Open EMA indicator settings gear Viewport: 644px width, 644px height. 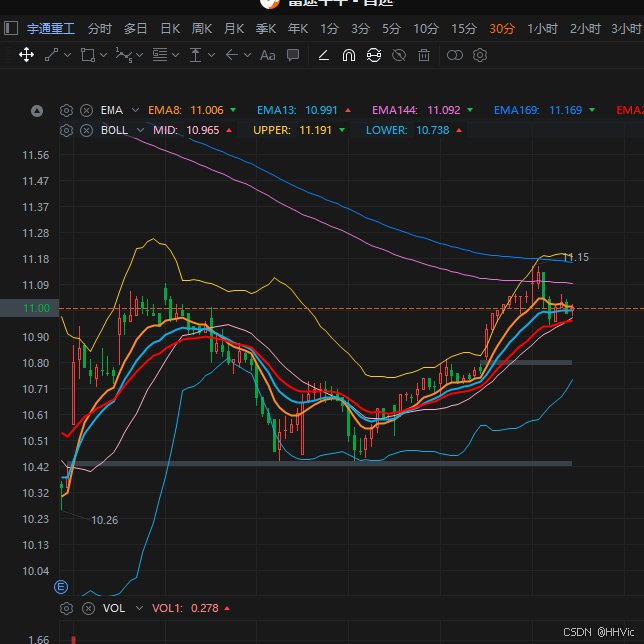coord(66,110)
